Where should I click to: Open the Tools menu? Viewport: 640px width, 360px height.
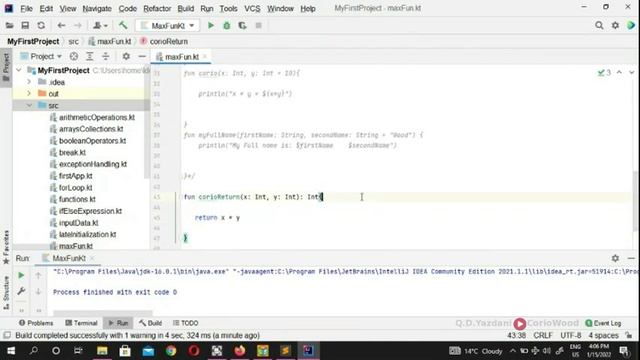coord(228,8)
